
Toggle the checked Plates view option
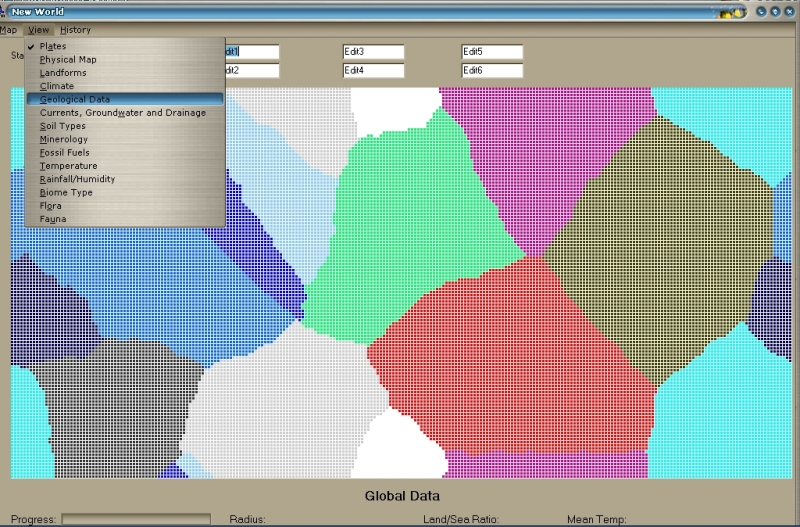(x=53, y=47)
